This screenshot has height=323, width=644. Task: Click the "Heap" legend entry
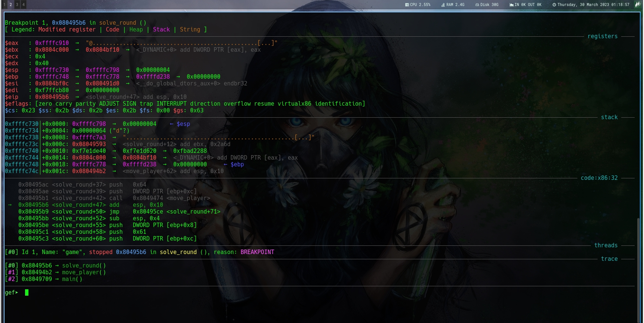coord(136,29)
